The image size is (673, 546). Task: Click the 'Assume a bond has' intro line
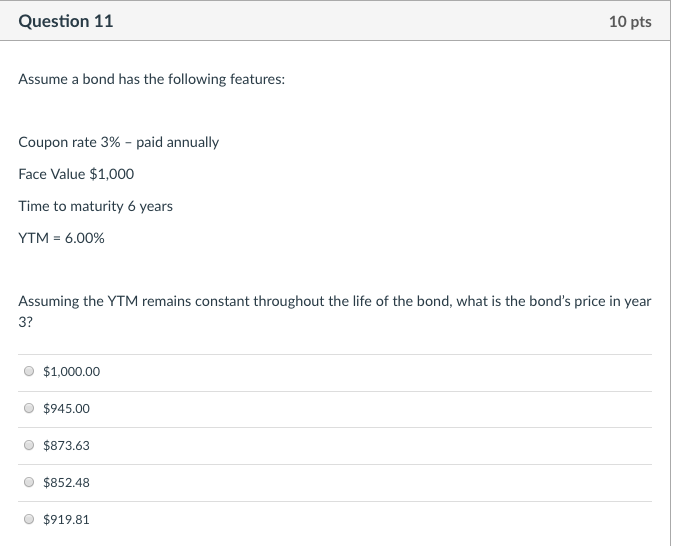click(151, 79)
